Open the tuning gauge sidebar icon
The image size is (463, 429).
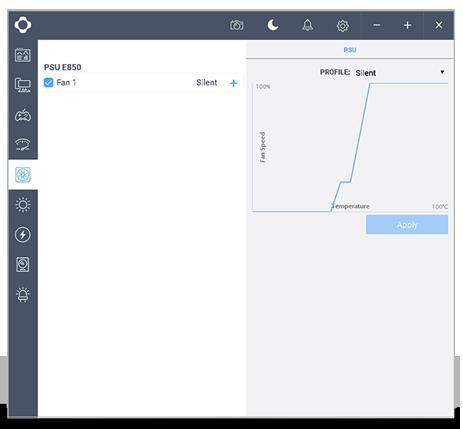click(x=23, y=144)
